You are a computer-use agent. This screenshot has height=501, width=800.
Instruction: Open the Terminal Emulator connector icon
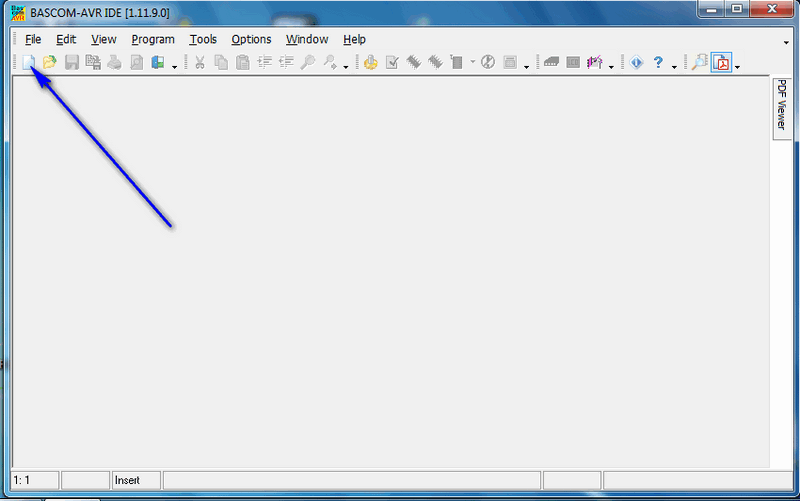tap(552, 63)
